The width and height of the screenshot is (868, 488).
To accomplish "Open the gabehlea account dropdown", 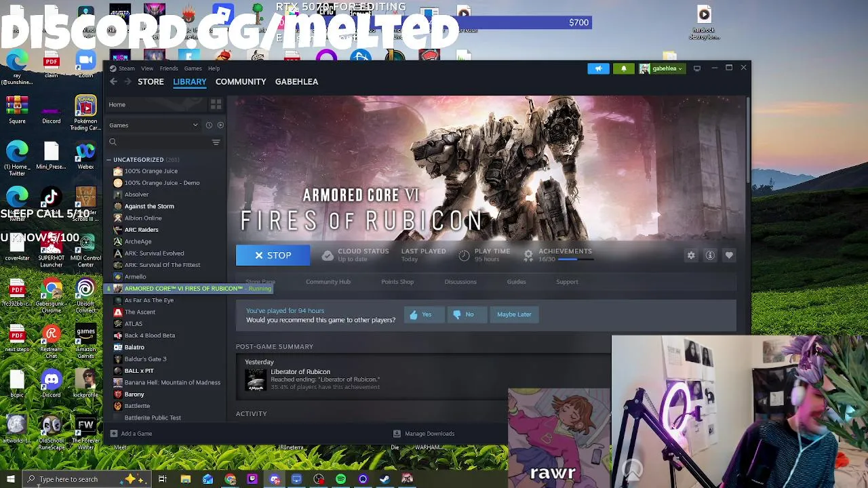I will pyautogui.click(x=661, y=68).
